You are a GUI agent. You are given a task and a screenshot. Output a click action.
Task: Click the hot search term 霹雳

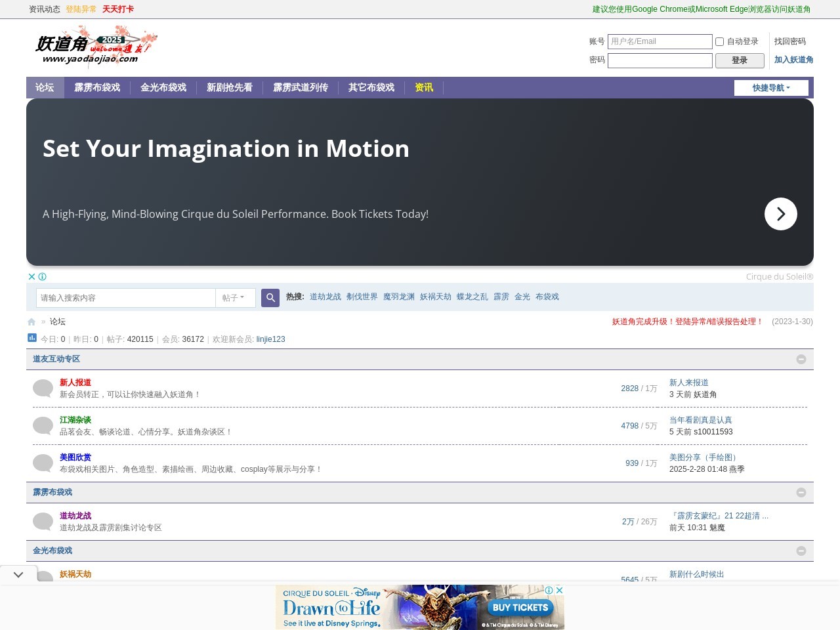point(501,297)
